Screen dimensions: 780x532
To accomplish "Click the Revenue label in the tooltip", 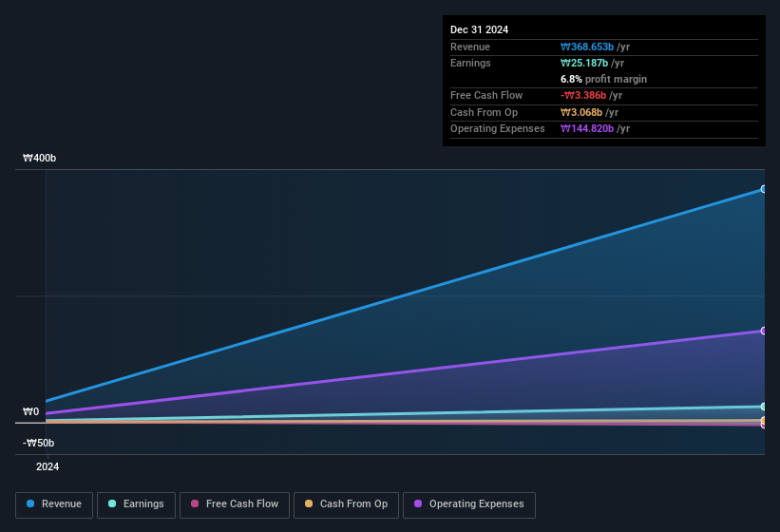I will [x=470, y=47].
